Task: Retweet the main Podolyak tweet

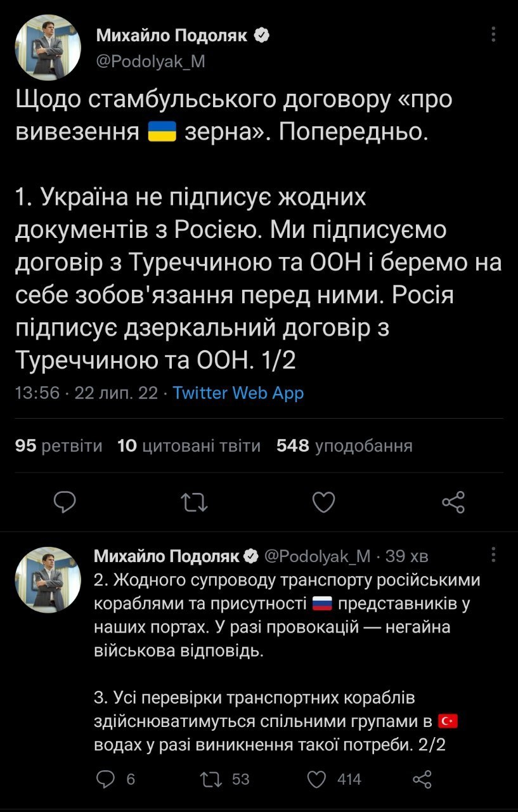Action: [x=193, y=502]
